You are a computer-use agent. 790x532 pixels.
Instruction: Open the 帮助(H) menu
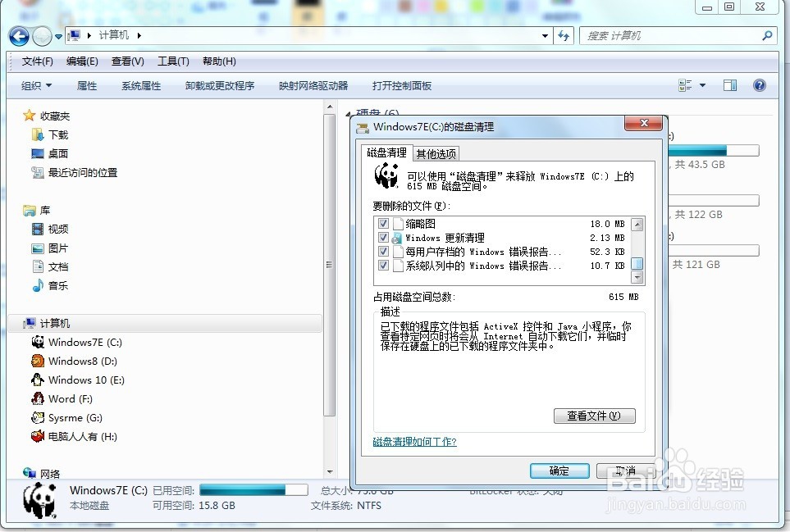click(219, 61)
